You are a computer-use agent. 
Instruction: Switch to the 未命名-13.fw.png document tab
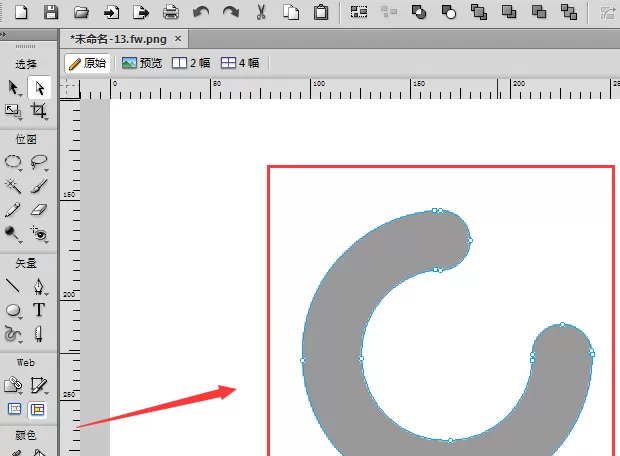pos(118,39)
